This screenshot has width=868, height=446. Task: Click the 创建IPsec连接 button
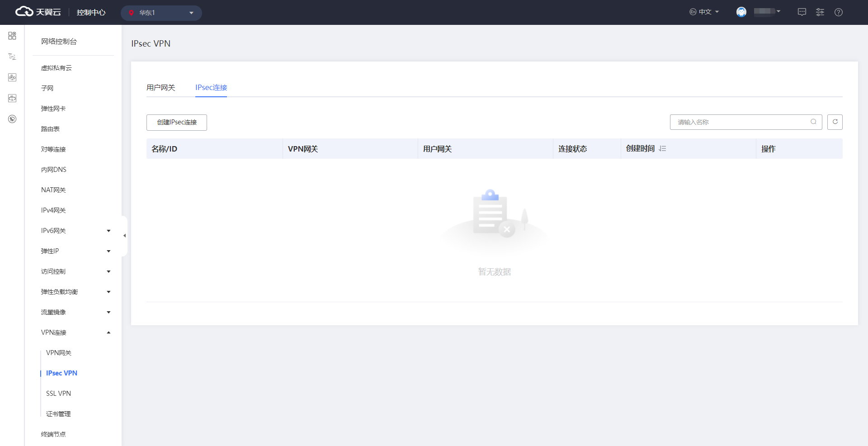coord(177,123)
